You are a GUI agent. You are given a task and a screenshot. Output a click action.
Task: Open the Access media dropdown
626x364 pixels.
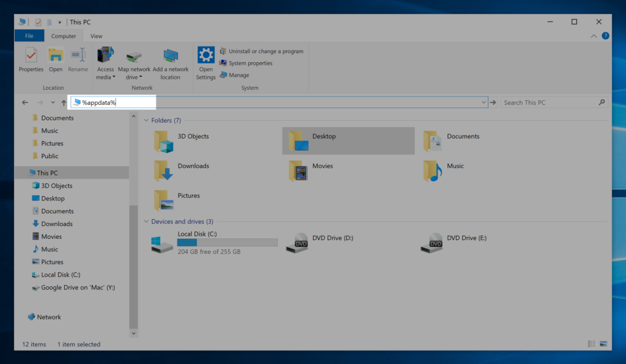pos(105,64)
